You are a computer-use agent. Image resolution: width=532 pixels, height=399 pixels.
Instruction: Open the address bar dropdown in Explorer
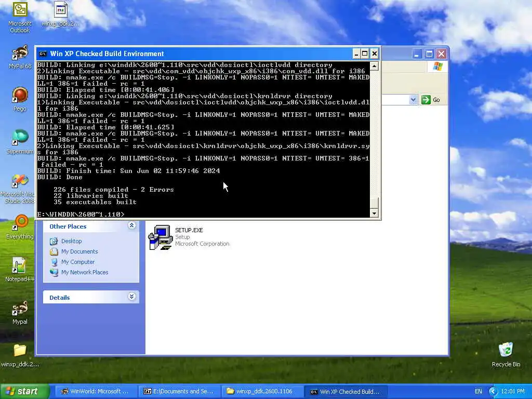click(413, 100)
